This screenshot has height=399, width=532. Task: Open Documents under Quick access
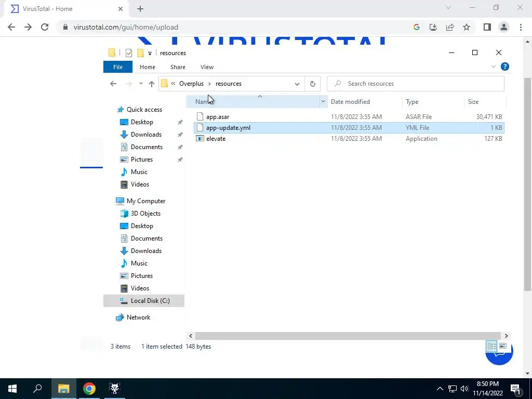coord(147,147)
